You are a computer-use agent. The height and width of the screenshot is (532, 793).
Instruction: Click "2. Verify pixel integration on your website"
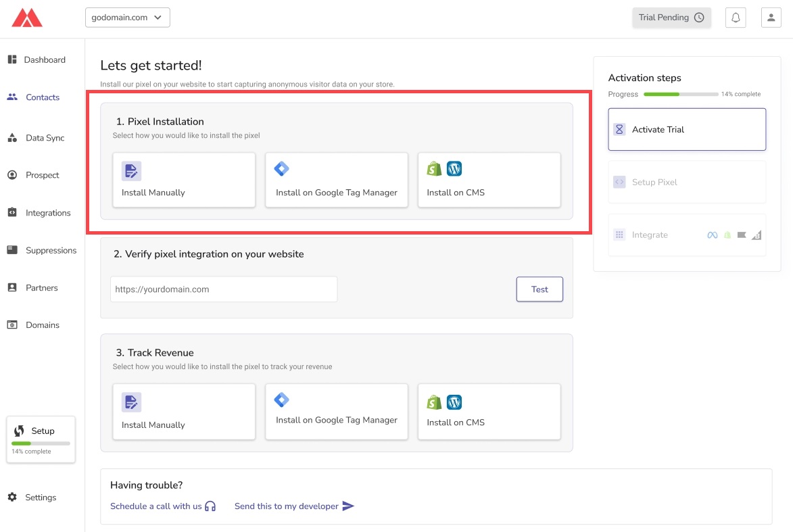(208, 254)
